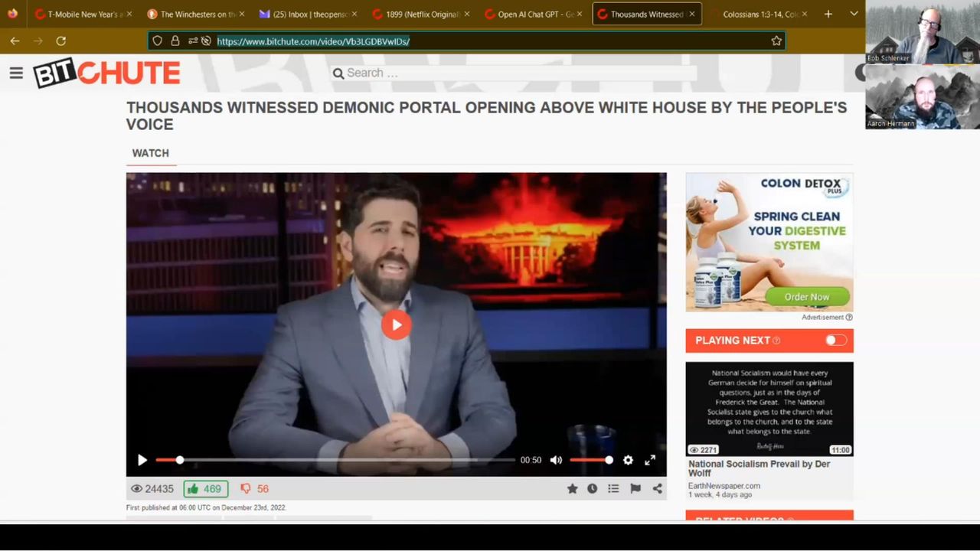This screenshot has width=980, height=551.
Task: Switch to the 1899 Netflix Original tab
Action: coord(422,14)
